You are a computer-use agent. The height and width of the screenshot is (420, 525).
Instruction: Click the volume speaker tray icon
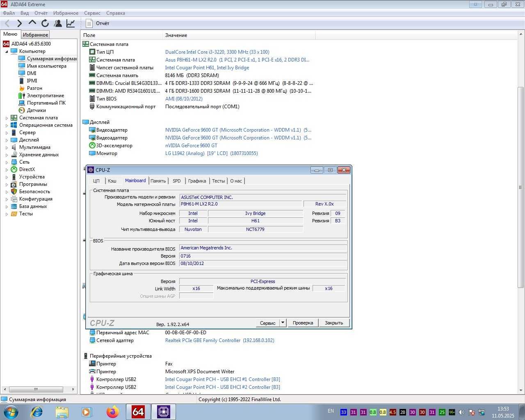point(461,412)
